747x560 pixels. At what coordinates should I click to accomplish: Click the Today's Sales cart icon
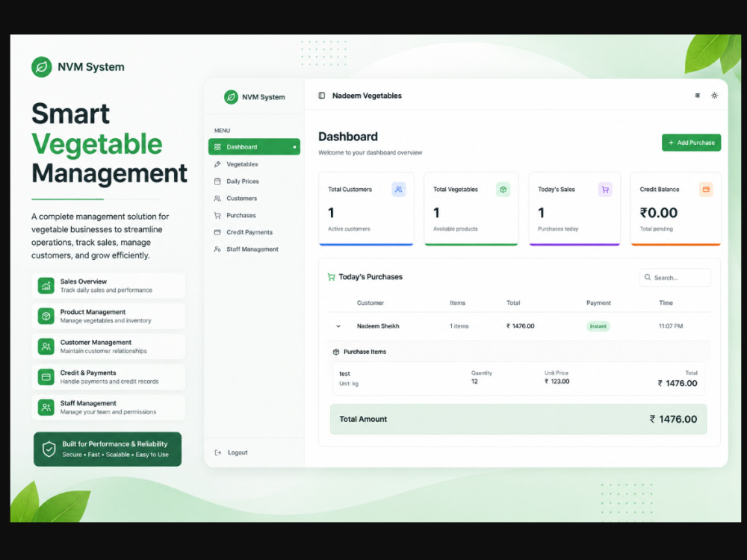[605, 190]
